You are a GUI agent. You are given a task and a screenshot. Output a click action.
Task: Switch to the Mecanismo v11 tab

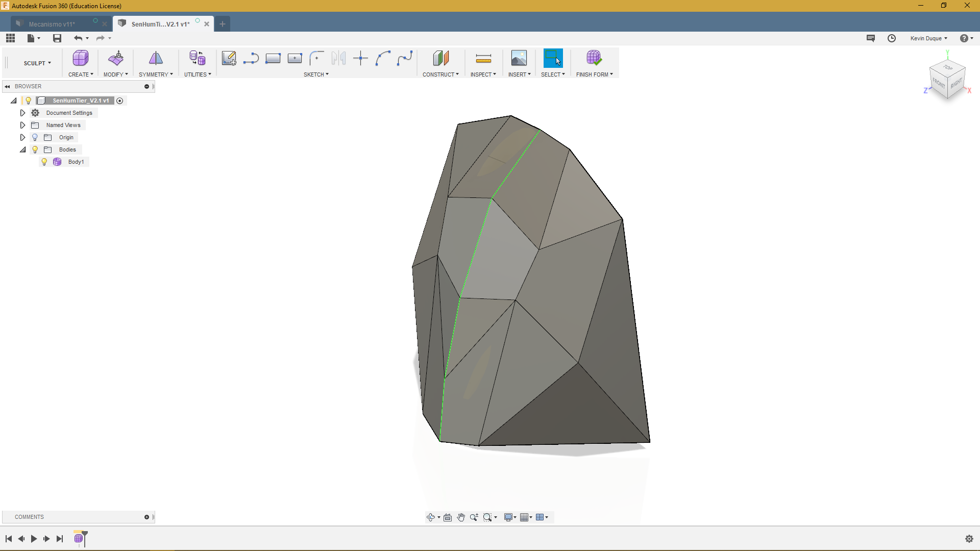click(53, 23)
